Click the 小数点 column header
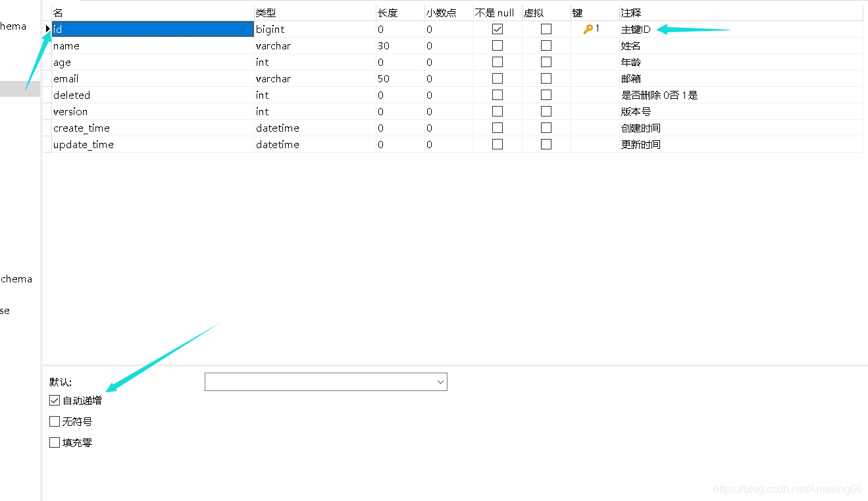The image size is (868, 501). click(x=449, y=13)
